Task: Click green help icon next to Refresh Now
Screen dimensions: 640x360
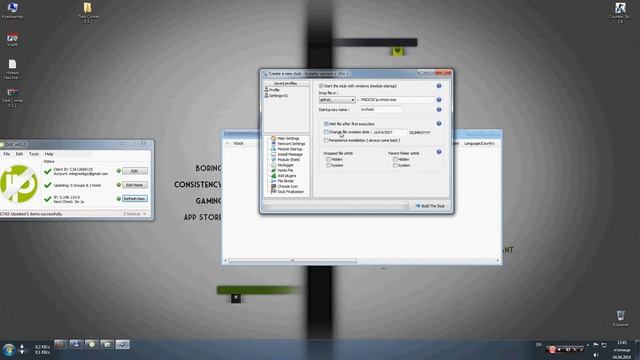Action: coord(119,199)
